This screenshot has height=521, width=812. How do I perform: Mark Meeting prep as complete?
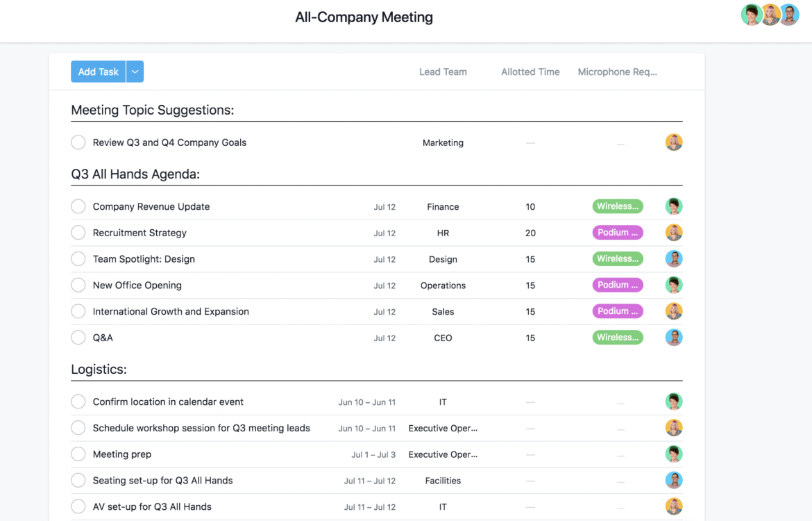78,454
